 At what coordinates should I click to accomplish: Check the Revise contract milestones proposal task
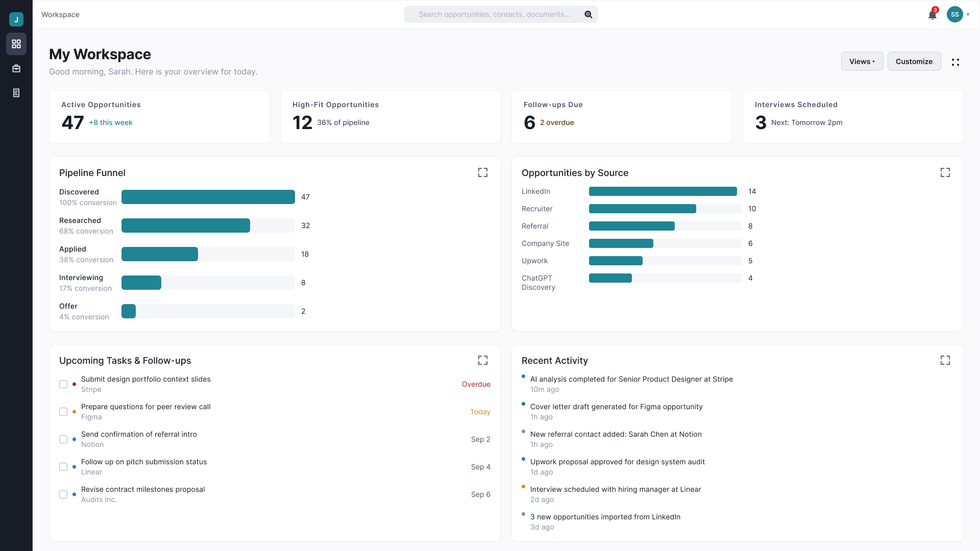[x=63, y=494]
